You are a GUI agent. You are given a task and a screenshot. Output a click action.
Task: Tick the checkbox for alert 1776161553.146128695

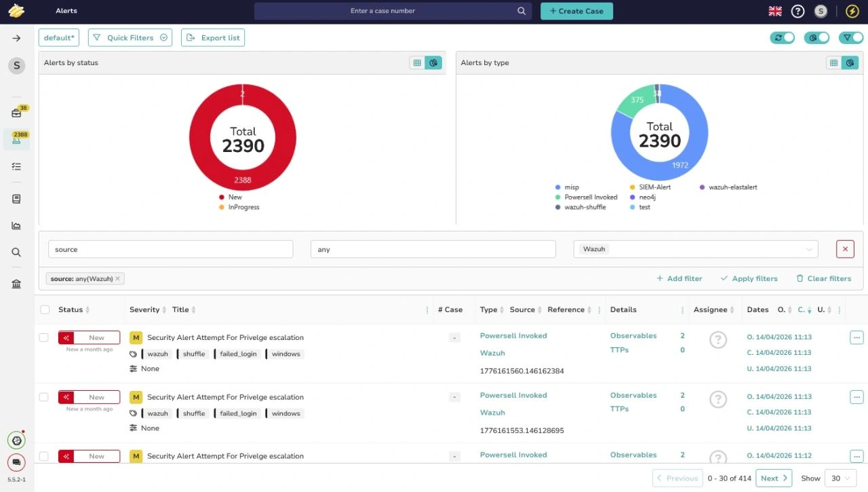coord(43,397)
